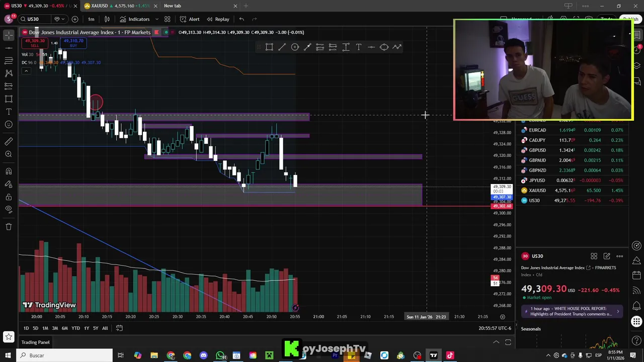Select the Text annotation tool in sidebar

click(x=9, y=112)
